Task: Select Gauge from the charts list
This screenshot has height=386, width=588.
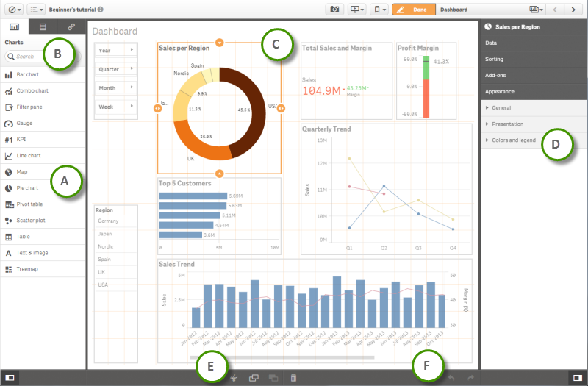Action: [43, 123]
